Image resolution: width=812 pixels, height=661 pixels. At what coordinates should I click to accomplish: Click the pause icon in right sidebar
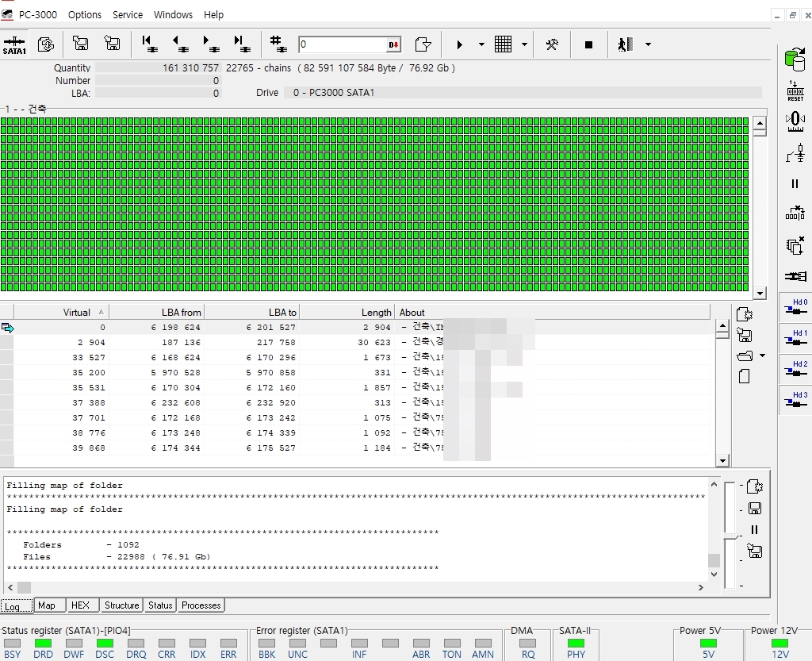[x=795, y=184]
